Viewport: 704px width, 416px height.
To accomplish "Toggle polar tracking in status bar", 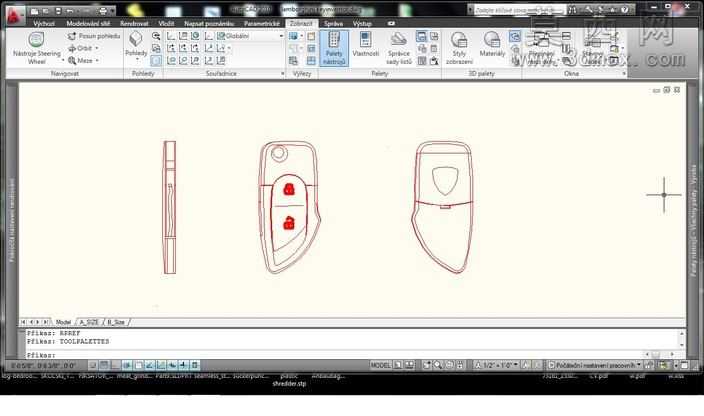I will [x=127, y=365].
